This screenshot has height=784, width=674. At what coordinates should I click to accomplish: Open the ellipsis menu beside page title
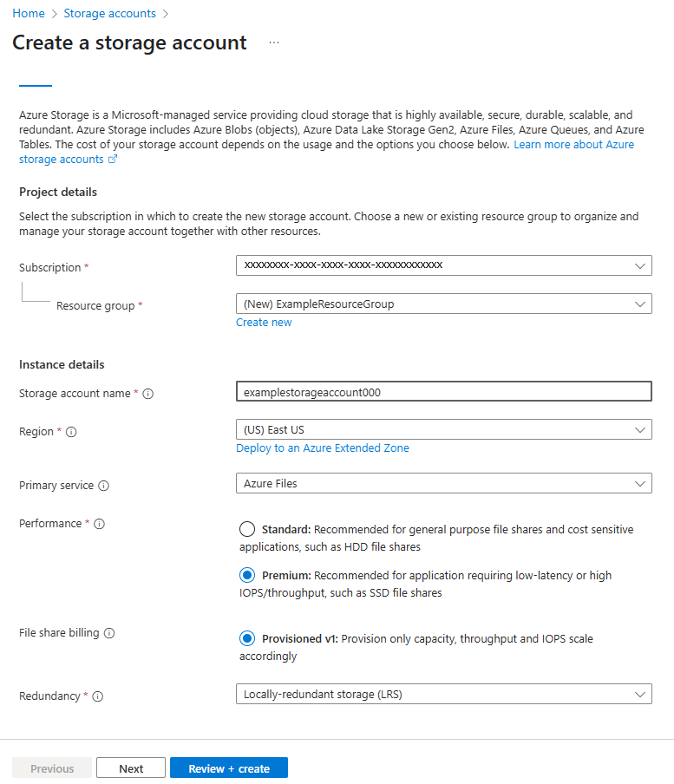point(274,43)
